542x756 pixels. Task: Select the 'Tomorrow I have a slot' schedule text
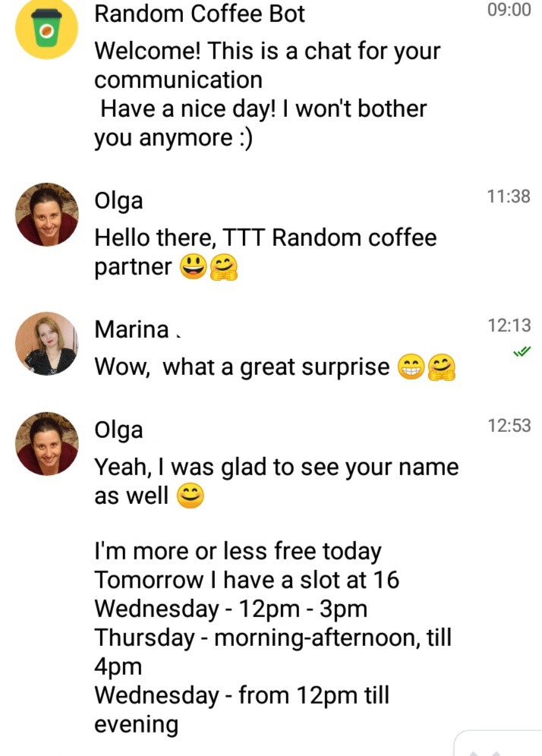pos(247,580)
